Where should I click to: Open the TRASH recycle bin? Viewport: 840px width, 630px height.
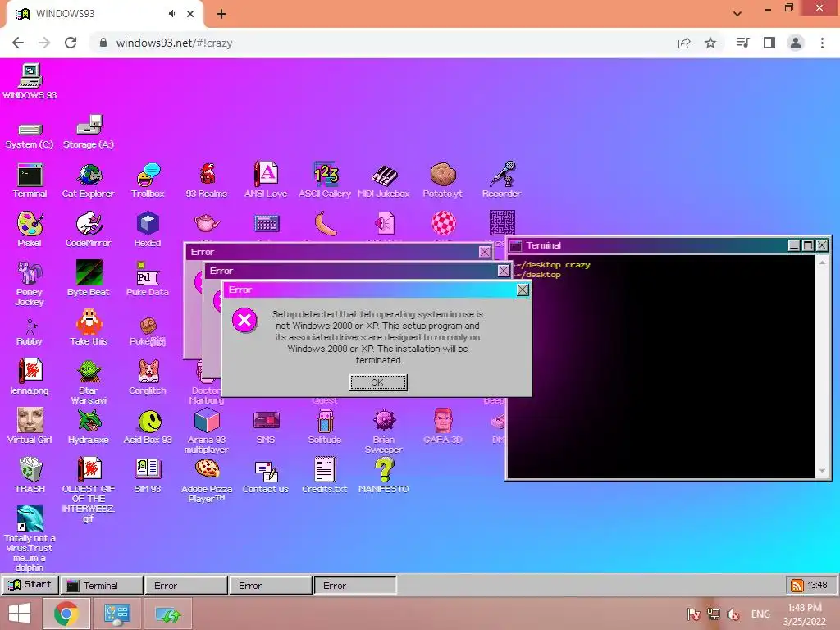tap(30, 475)
